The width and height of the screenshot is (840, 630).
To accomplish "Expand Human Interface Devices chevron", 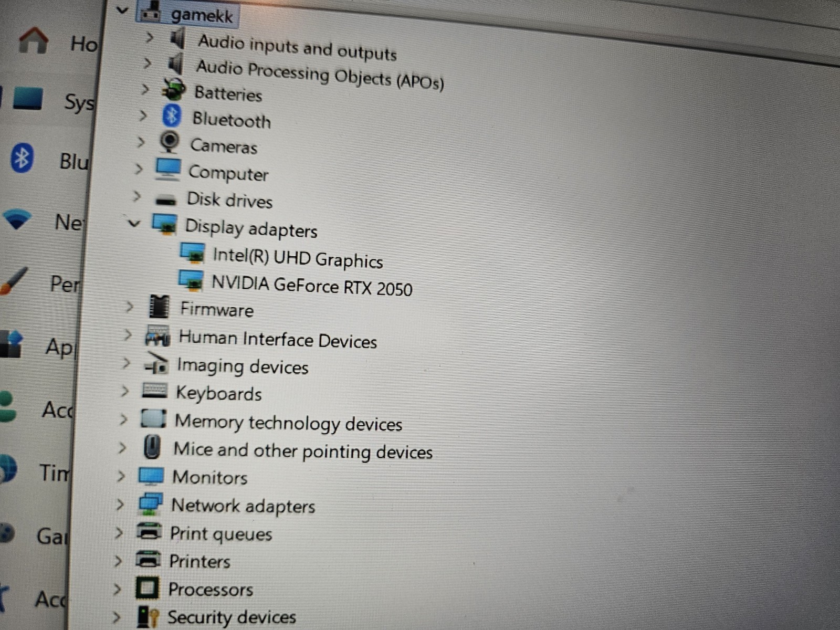I will [x=128, y=334].
